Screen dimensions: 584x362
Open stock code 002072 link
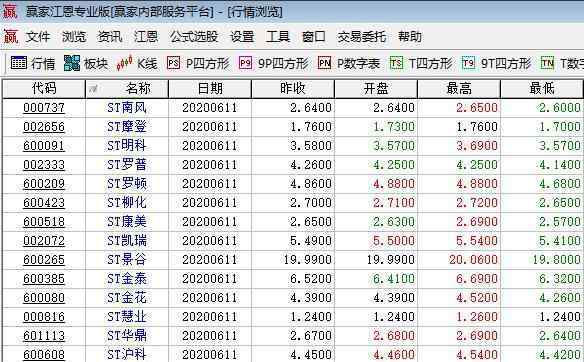(44, 241)
